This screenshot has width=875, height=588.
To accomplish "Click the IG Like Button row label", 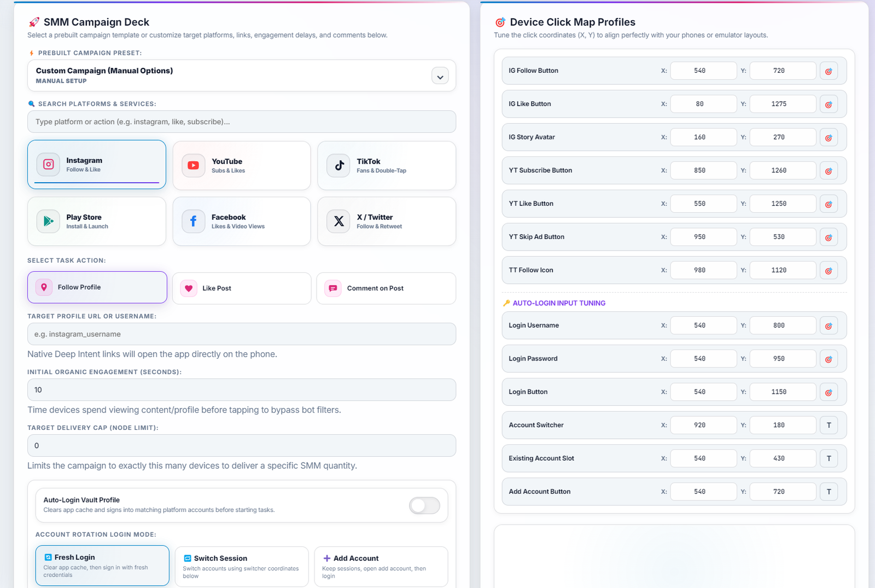I will pos(530,104).
